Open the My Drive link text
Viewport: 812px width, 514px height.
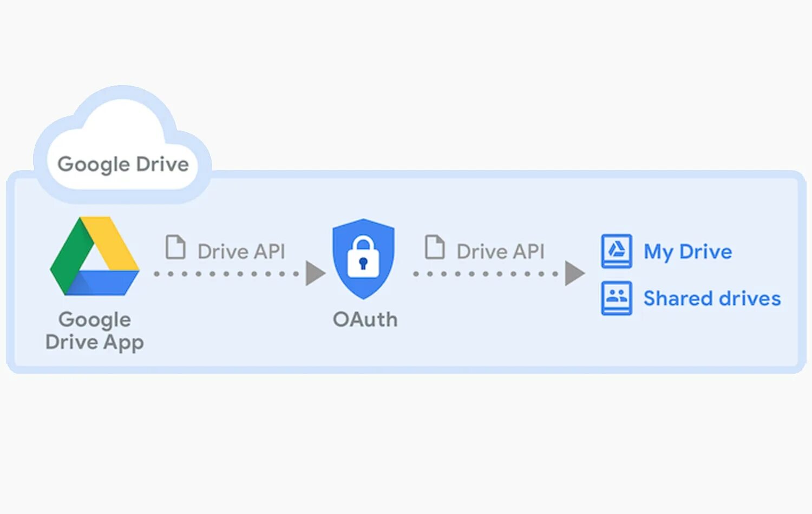(x=687, y=252)
